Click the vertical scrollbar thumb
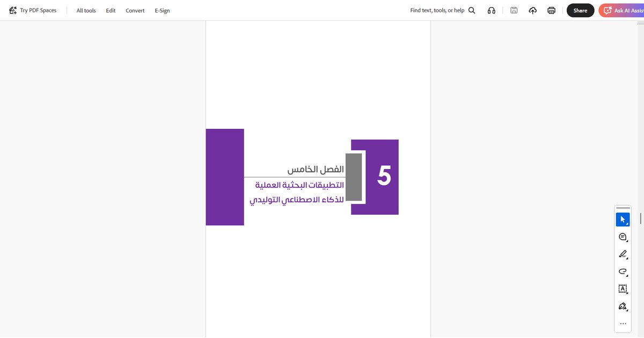 pos(641,218)
